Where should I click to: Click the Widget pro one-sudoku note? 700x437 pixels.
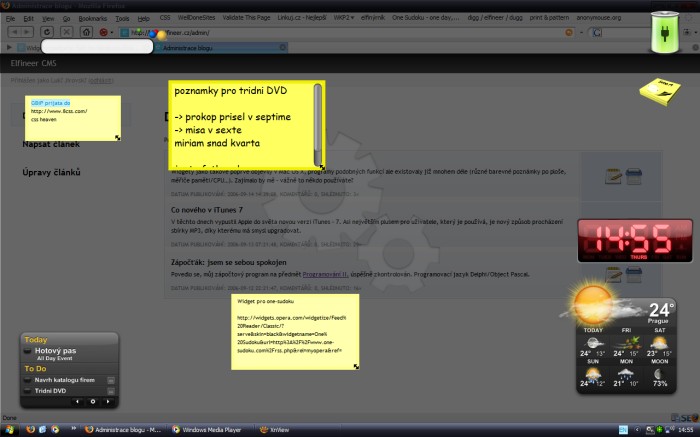(295, 332)
